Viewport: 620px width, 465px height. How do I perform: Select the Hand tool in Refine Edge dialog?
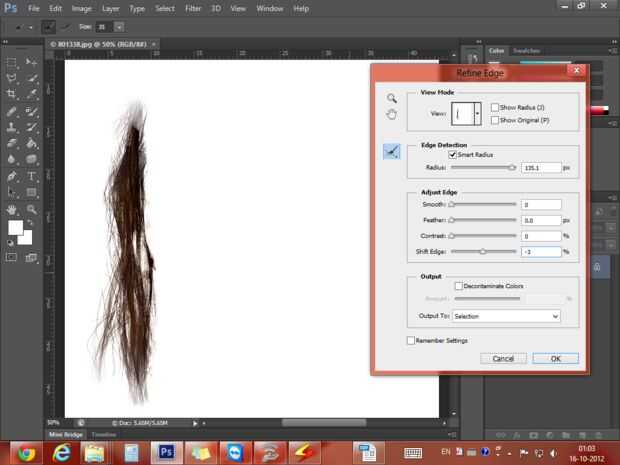click(x=392, y=114)
